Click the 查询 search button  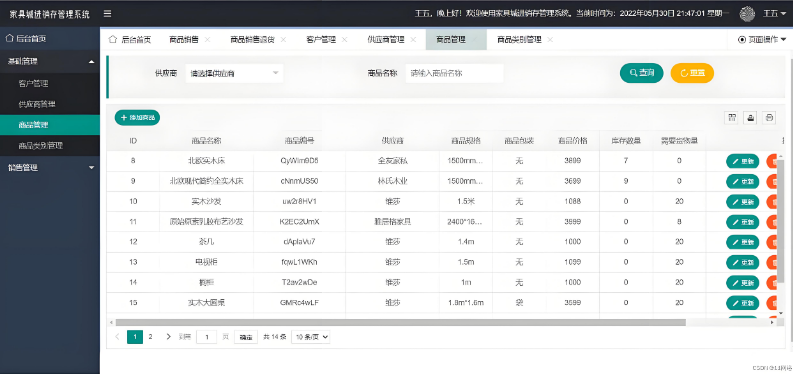pos(642,73)
